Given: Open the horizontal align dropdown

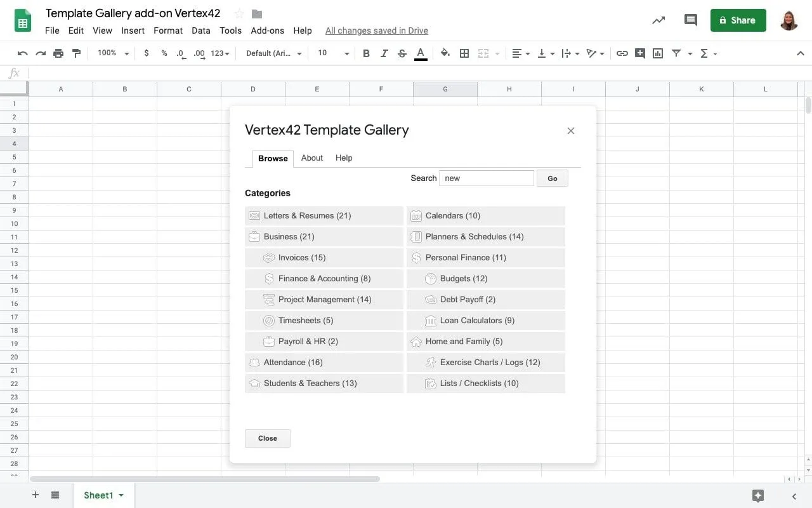Looking at the screenshot, I should pos(521,53).
